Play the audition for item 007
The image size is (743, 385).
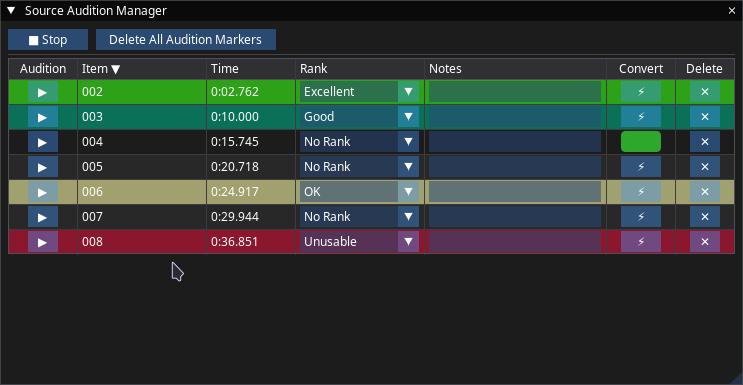click(x=43, y=217)
